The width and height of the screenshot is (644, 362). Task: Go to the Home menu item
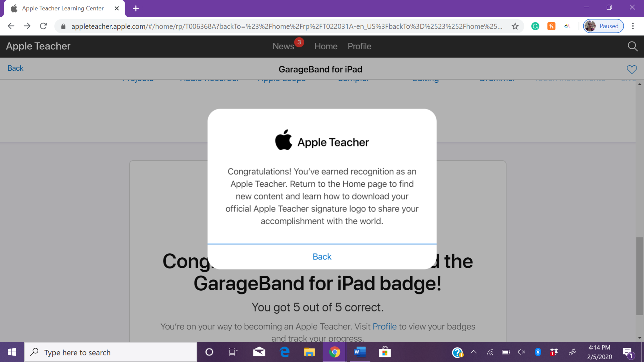tap(326, 46)
